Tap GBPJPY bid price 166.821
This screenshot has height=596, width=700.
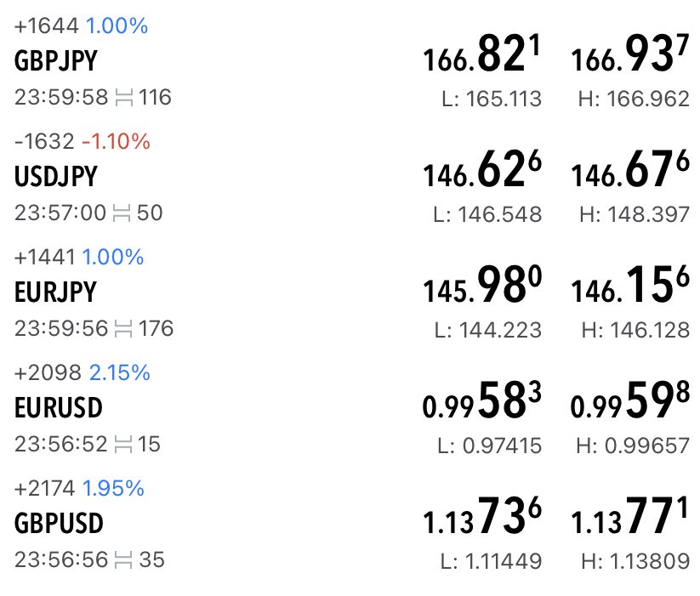click(x=482, y=54)
